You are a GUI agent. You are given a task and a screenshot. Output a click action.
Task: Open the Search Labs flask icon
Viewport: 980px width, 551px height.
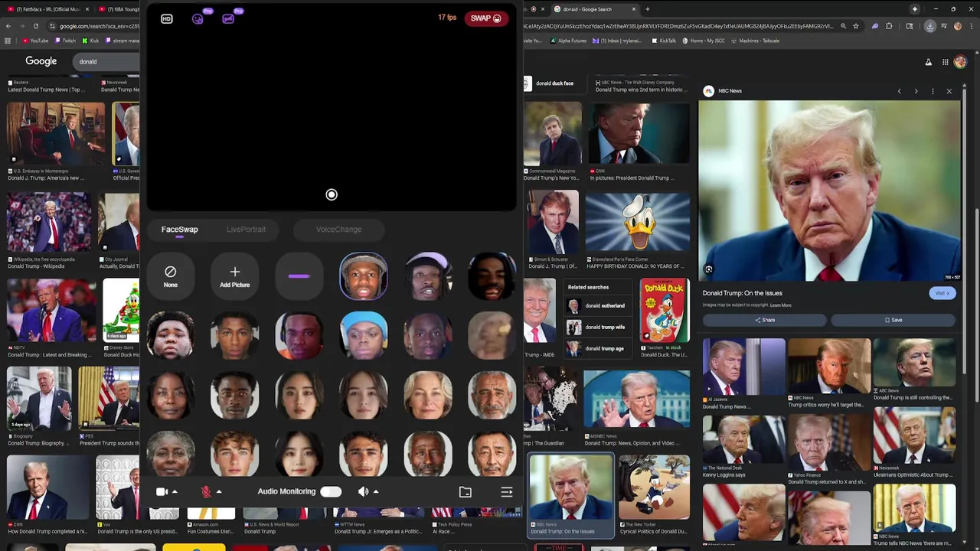point(929,62)
